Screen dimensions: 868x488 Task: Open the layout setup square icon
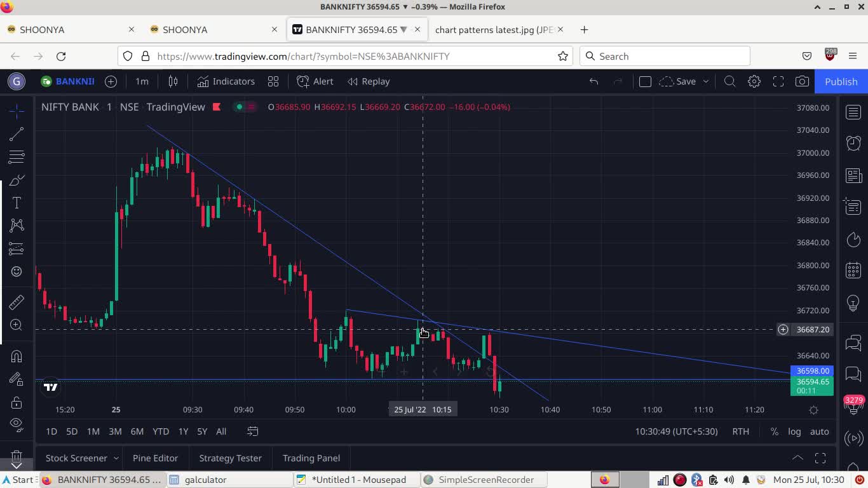pyautogui.click(x=645, y=81)
